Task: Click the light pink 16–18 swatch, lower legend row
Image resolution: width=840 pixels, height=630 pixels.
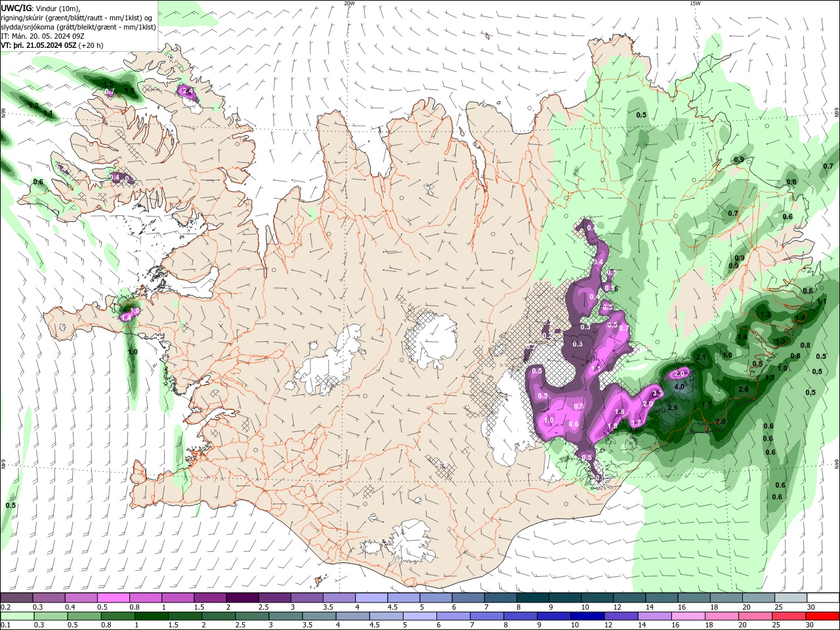Action: coord(688,616)
